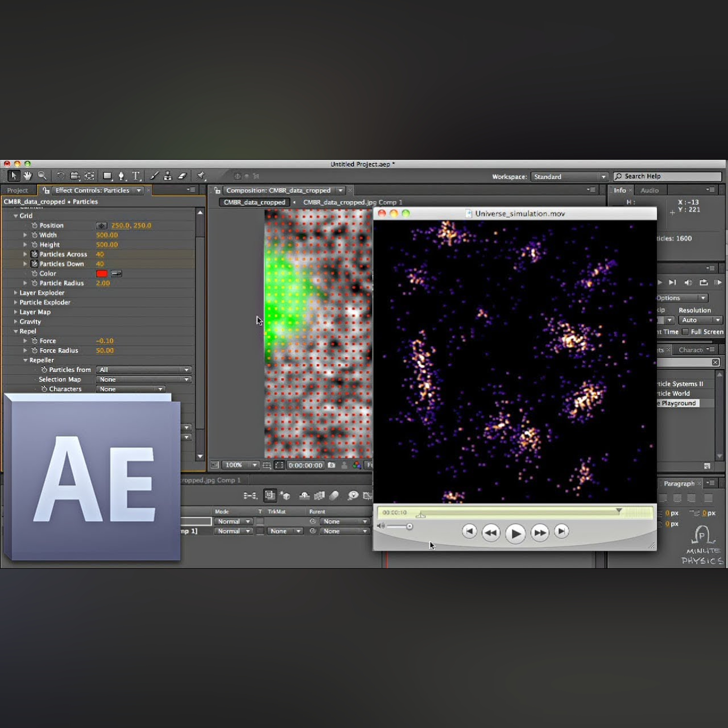Toggle the Force Radius stopwatch
The image size is (728, 728).
pyautogui.click(x=34, y=350)
